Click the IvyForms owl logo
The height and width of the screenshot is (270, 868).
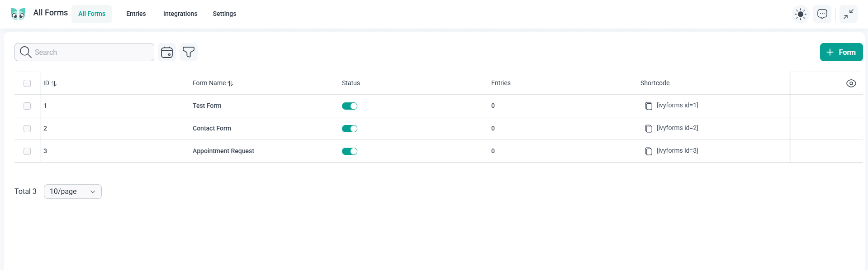pos(18,14)
